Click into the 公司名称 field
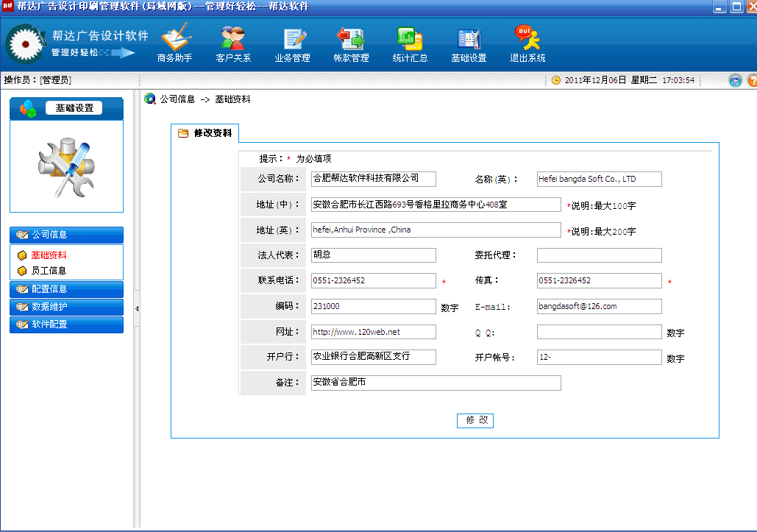 373,179
